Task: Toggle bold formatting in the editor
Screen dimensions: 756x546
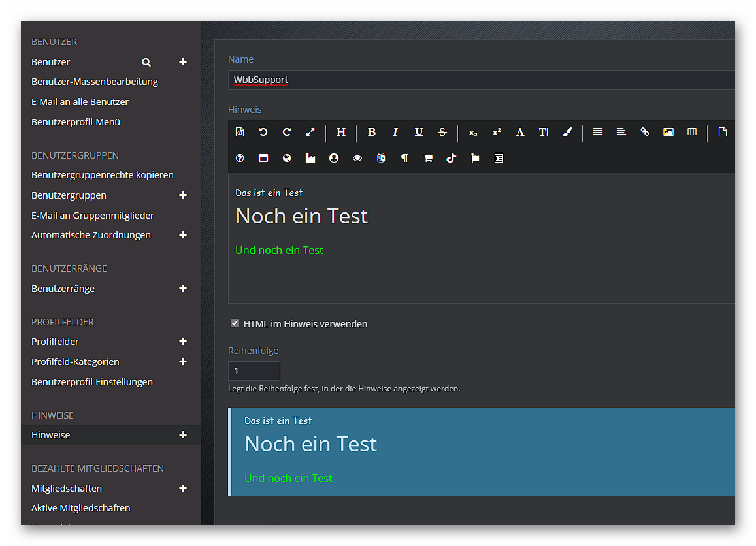Action: (372, 132)
